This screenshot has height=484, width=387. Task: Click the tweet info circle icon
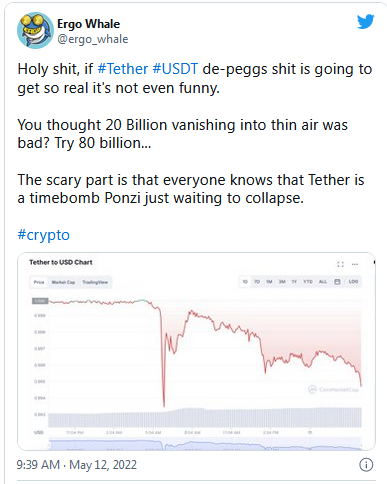coord(366,465)
